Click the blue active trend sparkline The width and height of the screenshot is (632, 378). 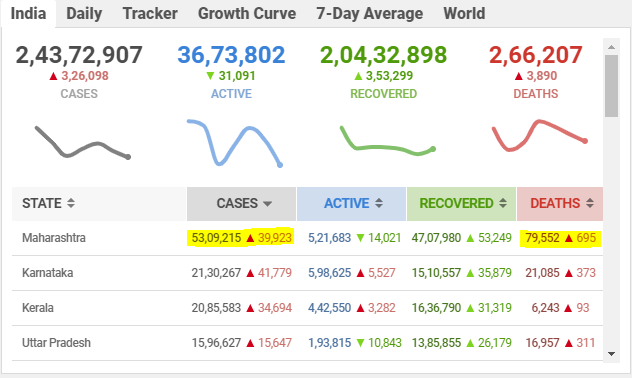[235, 143]
